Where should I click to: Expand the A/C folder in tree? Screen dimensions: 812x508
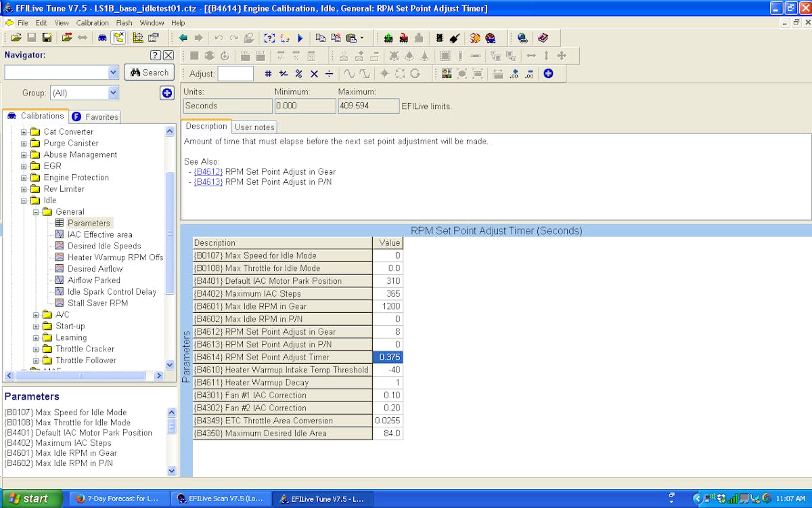pos(37,315)
